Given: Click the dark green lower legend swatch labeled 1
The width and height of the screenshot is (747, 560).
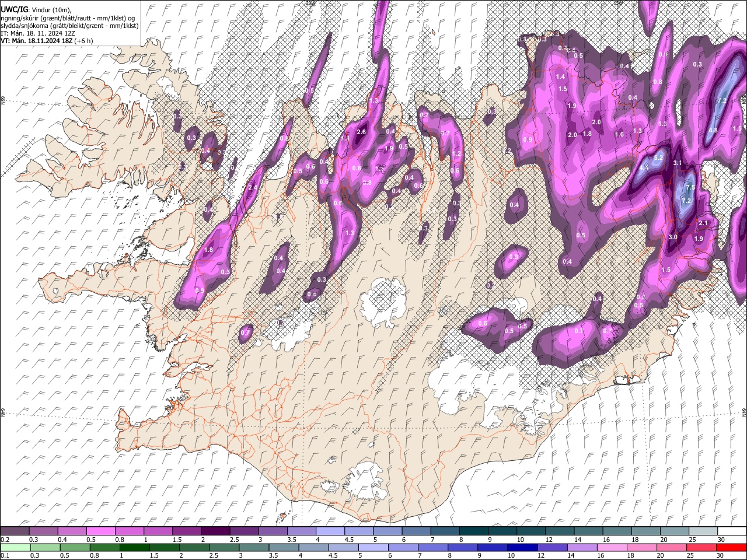Looking at the screenshot, I should tap(134, 548).
